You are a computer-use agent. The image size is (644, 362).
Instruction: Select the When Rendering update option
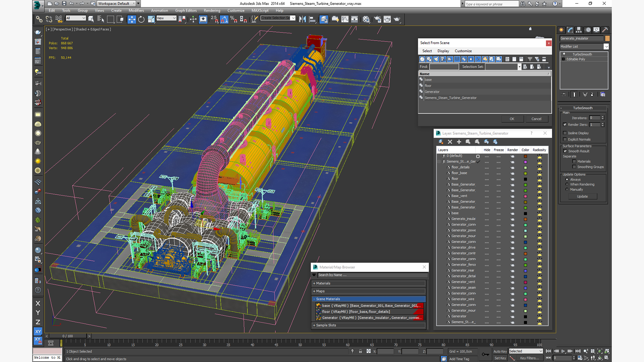click(567, 184)
